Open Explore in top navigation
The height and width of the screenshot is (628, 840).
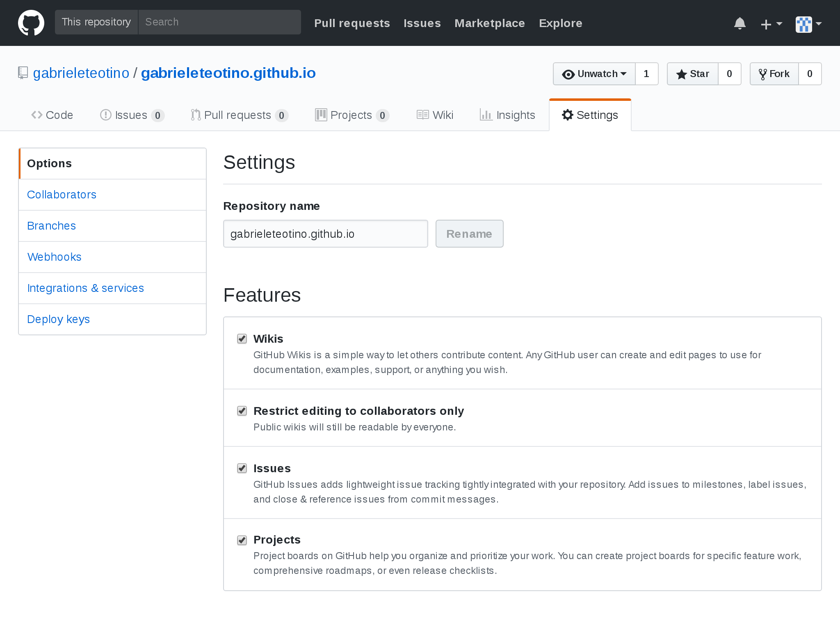tap(561, 23)
